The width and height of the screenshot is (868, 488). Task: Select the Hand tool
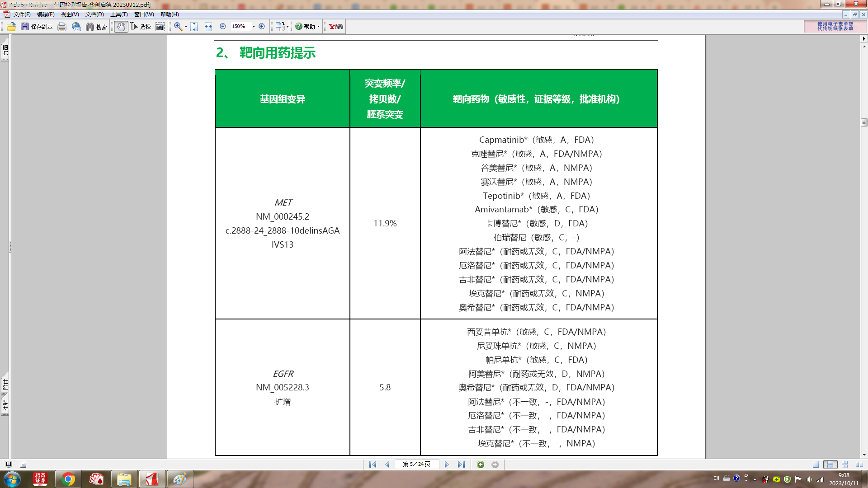[x=121, y=27]
